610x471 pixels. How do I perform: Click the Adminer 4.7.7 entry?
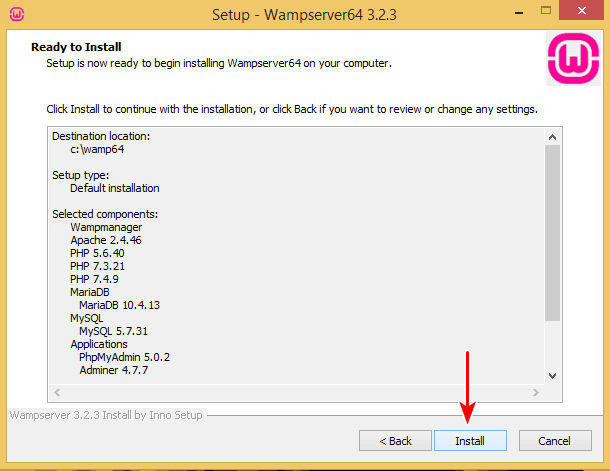tap(114, 370)
